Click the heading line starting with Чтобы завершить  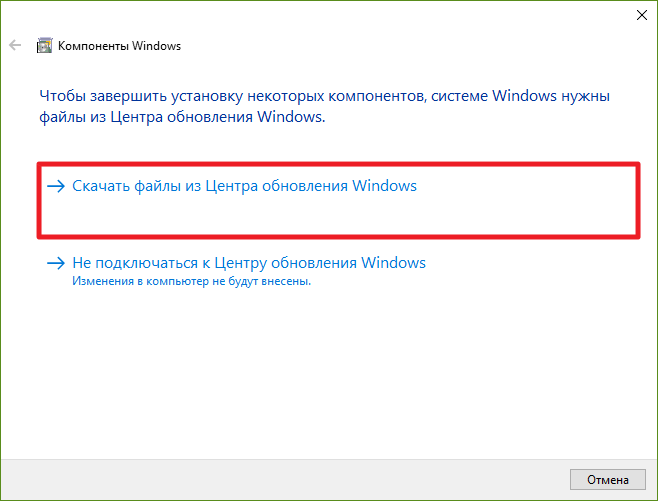(x=324, y=96)
